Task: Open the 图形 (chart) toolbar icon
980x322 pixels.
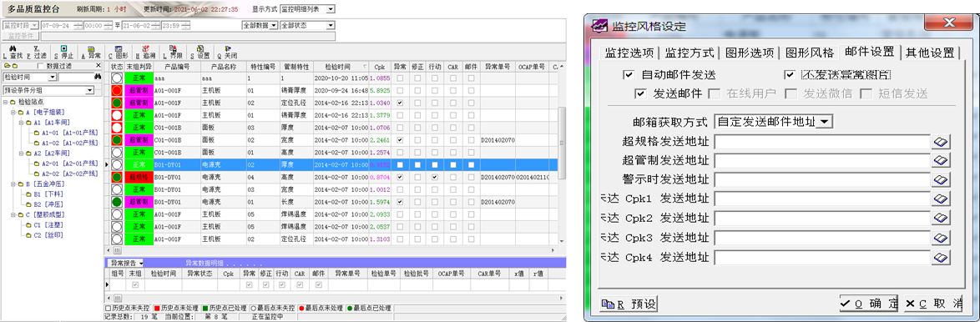Action: tap(119, 48)
